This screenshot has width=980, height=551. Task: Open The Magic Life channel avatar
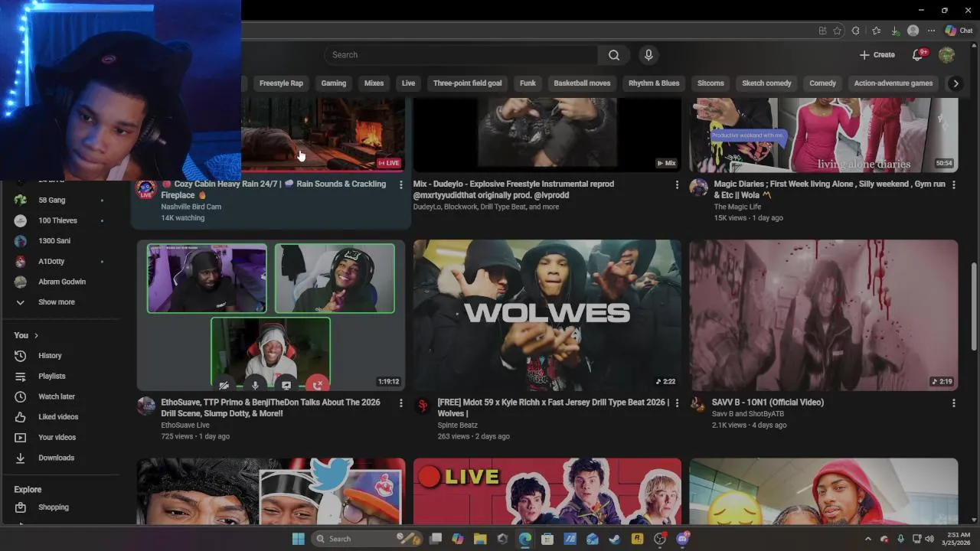click(x=698, y=187)
